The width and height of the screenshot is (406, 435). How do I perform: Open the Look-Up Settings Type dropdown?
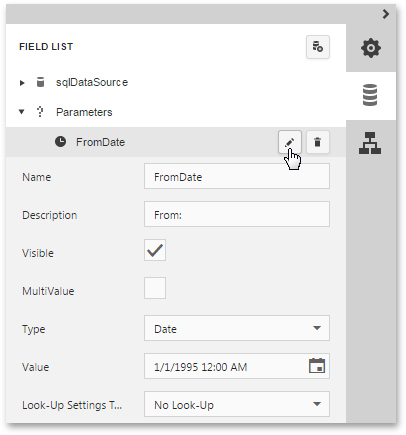point(237,404)
